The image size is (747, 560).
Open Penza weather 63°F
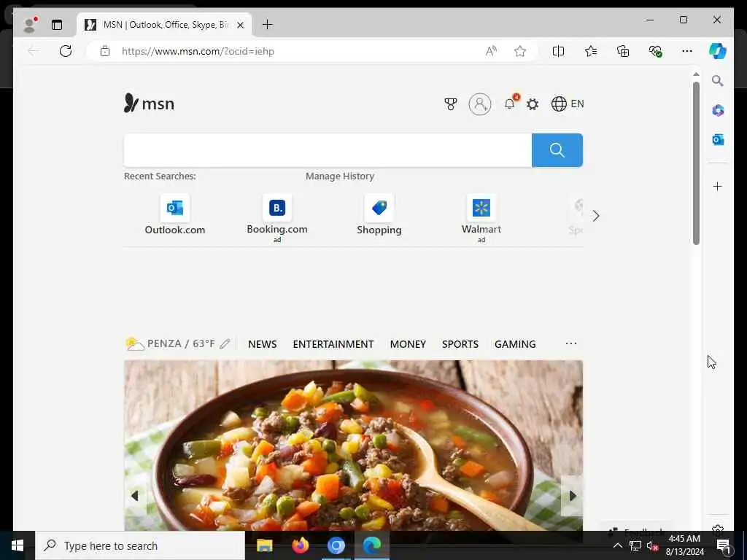pyautogui.click(x=171, y=344)
